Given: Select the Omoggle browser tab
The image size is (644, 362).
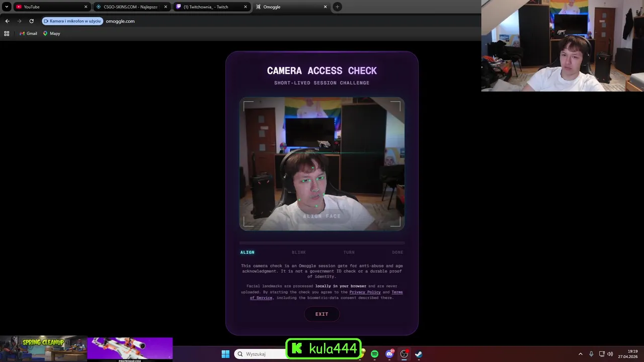Looking at the screenshot, I should [291, 7].
